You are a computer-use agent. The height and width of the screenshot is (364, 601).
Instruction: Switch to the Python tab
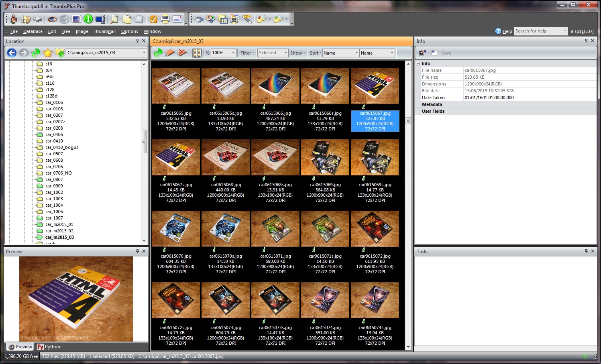coord(49,347)
